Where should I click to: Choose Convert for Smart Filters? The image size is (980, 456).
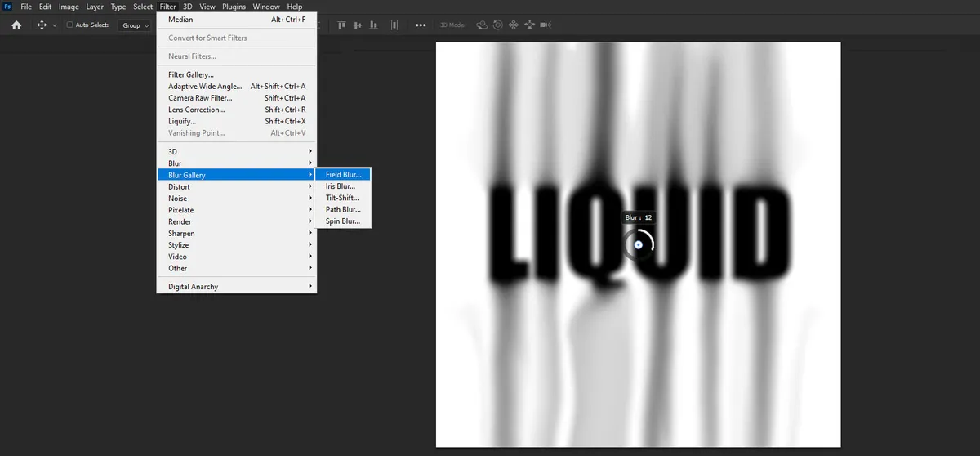237,38
